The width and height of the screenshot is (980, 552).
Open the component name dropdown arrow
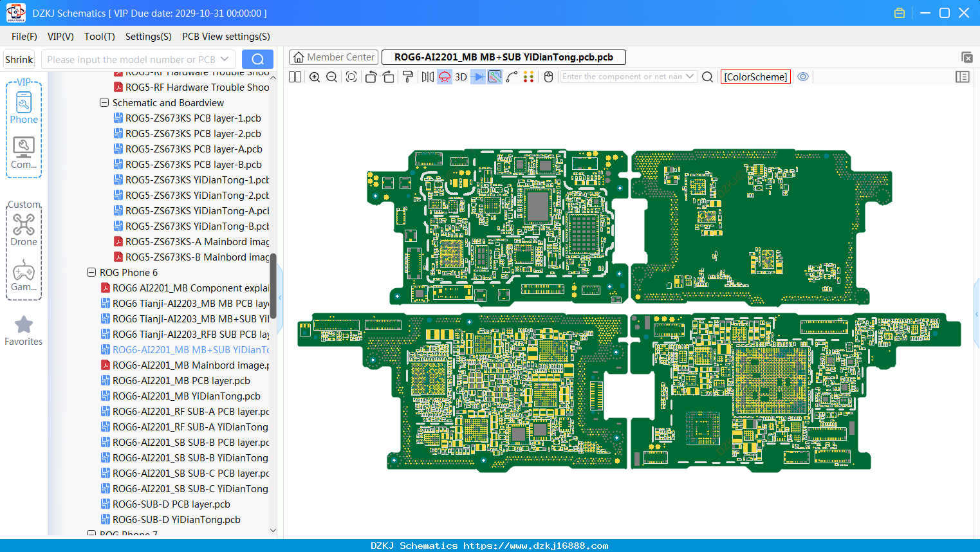[690, 77]
